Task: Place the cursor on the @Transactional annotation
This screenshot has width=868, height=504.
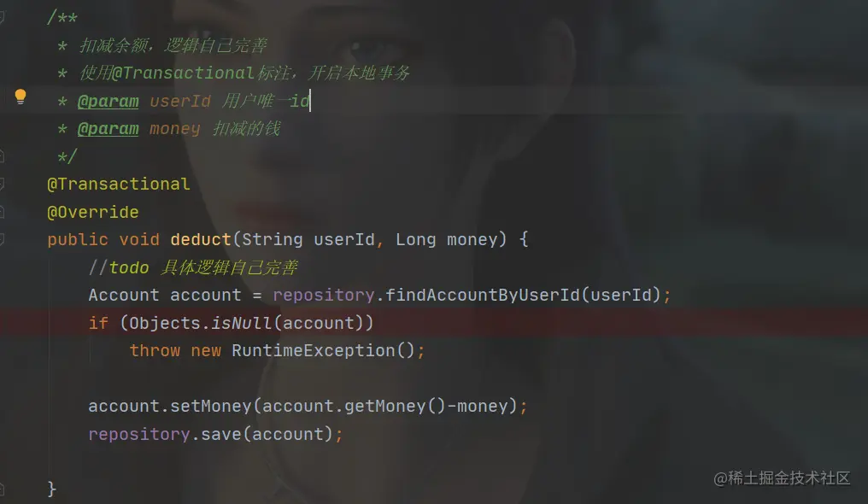Action: click(x=119, y=185)
